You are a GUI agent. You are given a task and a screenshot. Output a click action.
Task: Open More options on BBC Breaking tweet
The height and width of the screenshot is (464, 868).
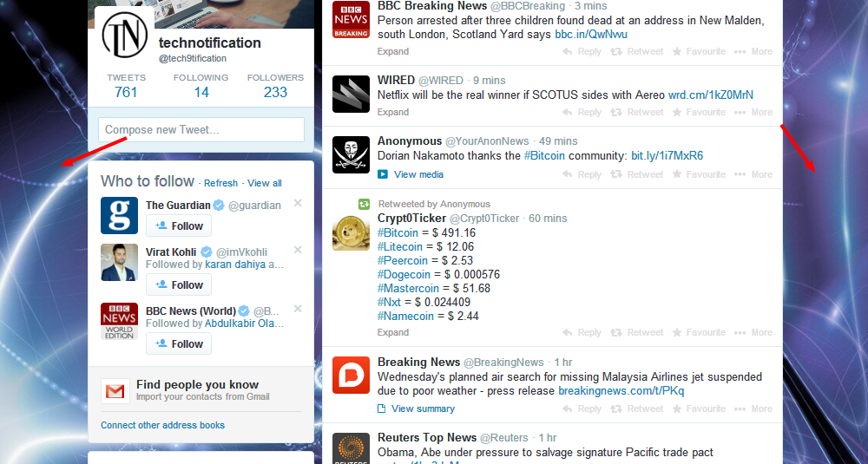click(x=753, y=51)
